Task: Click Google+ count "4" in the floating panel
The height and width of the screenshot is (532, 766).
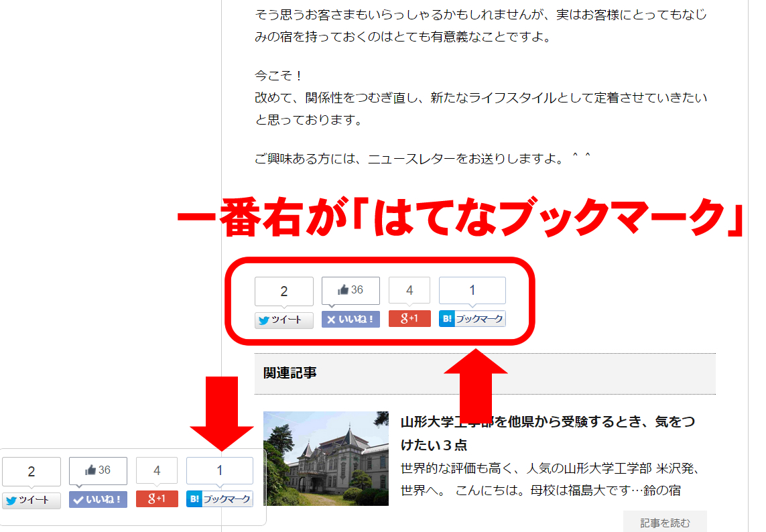Action: coord(157,471)
